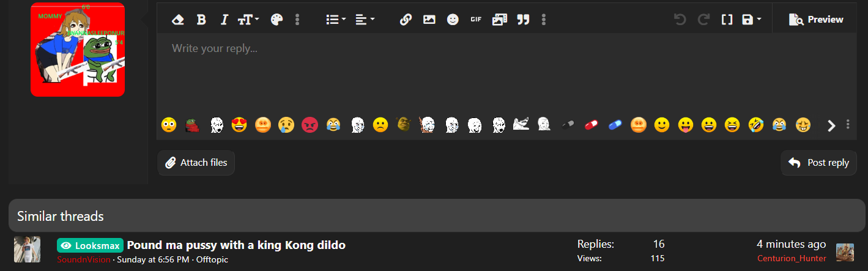Image resolution: width=868 pixels, height=271 pixels.
Task: Open the save draft dropdown
Action: (x=751, y=20)
